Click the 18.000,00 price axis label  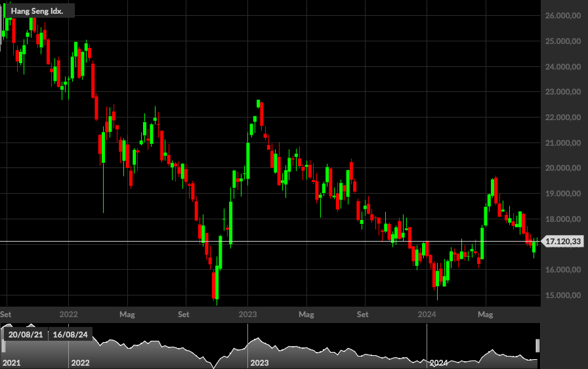tap(563, 219)
